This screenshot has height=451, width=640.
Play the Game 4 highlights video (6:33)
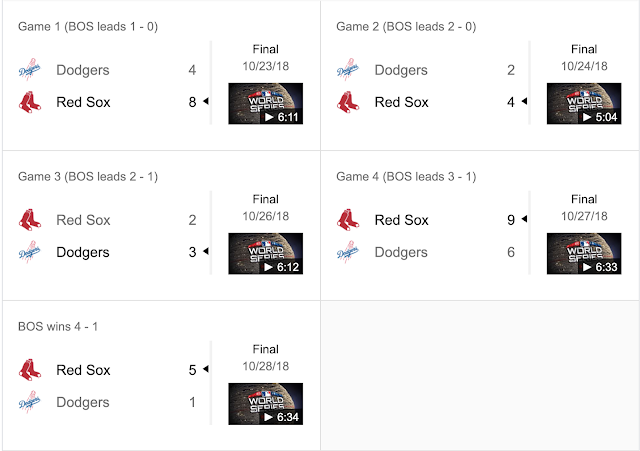[584, 254]
